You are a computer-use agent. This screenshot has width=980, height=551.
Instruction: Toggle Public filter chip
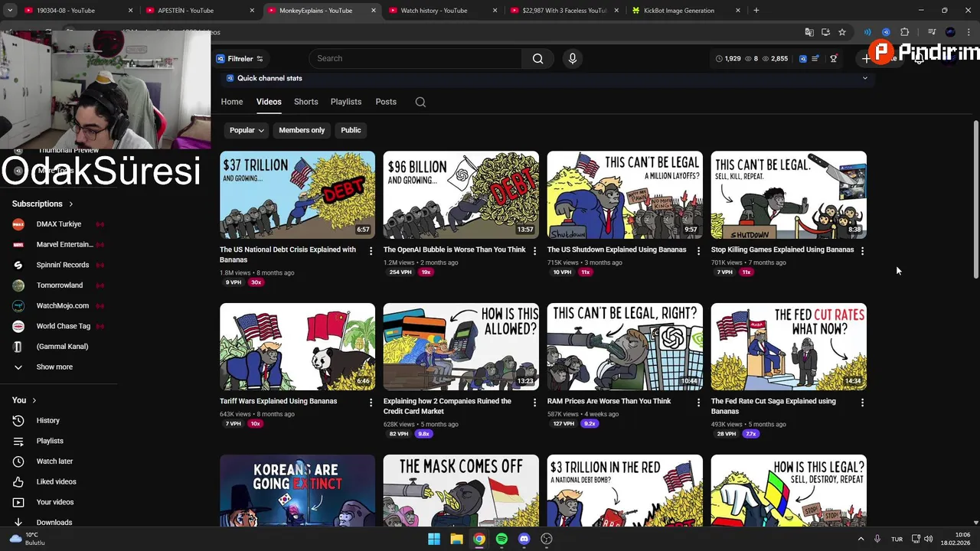coord(351,130)
